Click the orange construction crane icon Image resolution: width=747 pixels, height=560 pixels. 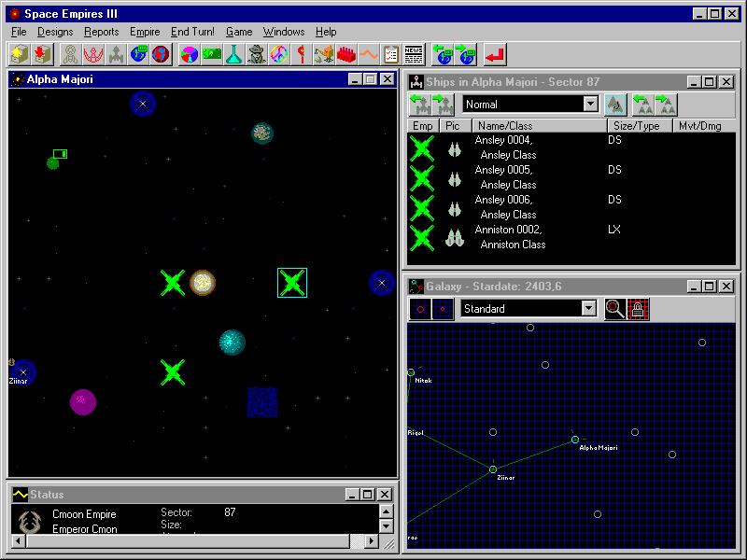[323, 55]
